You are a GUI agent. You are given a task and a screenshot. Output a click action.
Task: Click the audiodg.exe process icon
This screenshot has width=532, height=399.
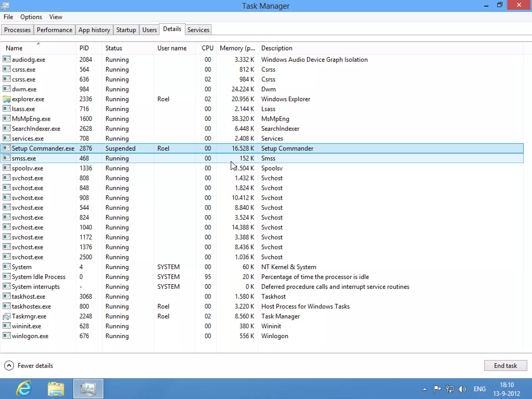click(7, 59)
